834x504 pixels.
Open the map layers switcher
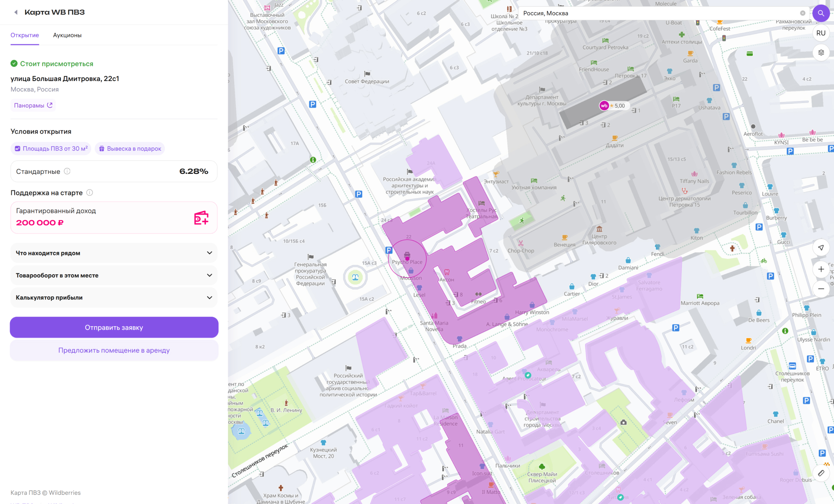(821, 53)
